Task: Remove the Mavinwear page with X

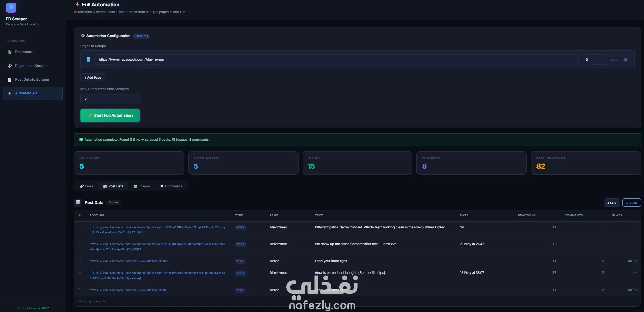Action: [x=625, y=60]
